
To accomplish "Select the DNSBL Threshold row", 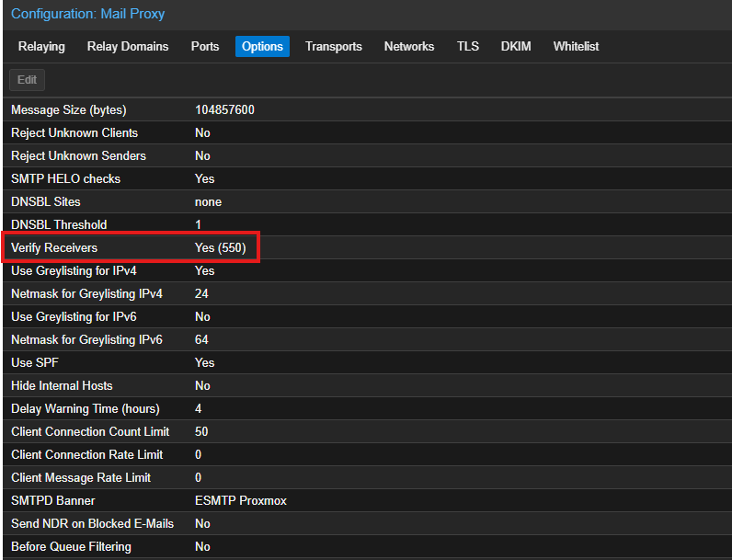I will click(368, 224).
